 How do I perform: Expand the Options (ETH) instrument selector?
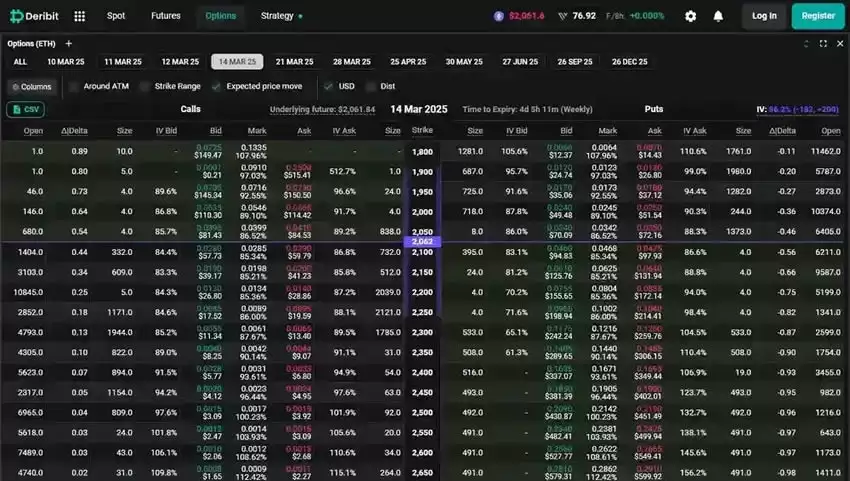point(33,43)
